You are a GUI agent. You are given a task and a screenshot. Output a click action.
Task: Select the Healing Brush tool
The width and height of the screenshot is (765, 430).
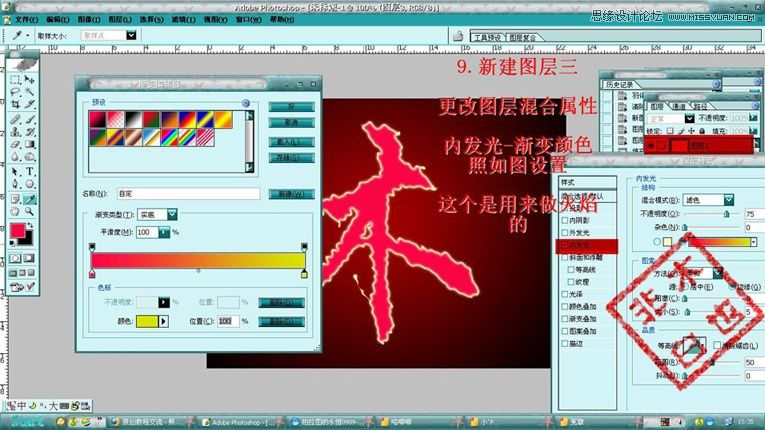pos(15,119)
